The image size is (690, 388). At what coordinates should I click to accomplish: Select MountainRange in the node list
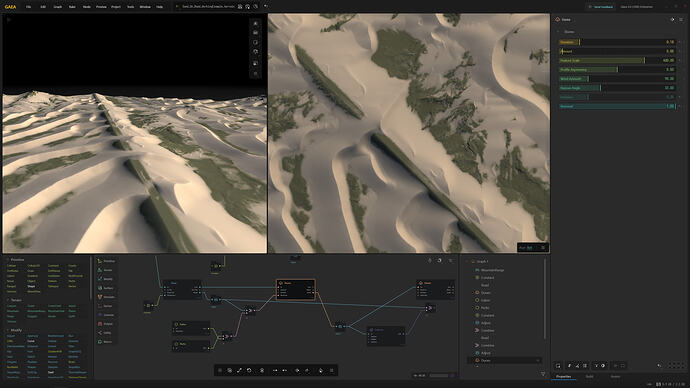tap(492, 270)
